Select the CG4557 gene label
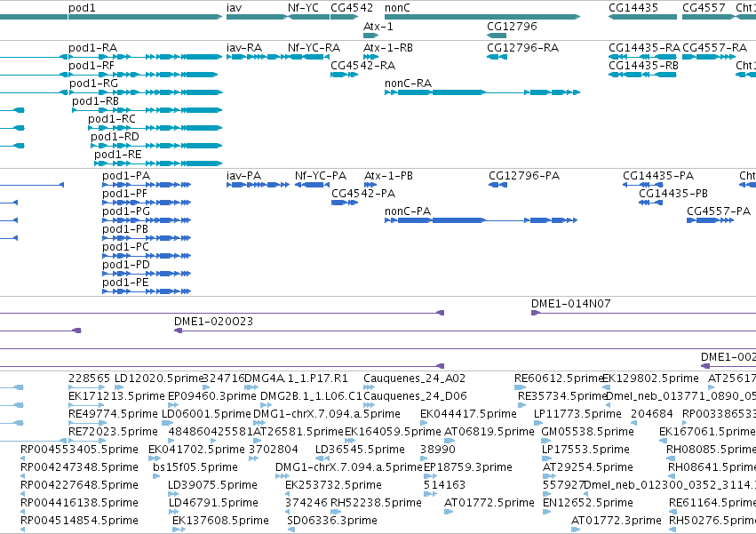This screenshot has width=756, height=534. coord(704,8)
